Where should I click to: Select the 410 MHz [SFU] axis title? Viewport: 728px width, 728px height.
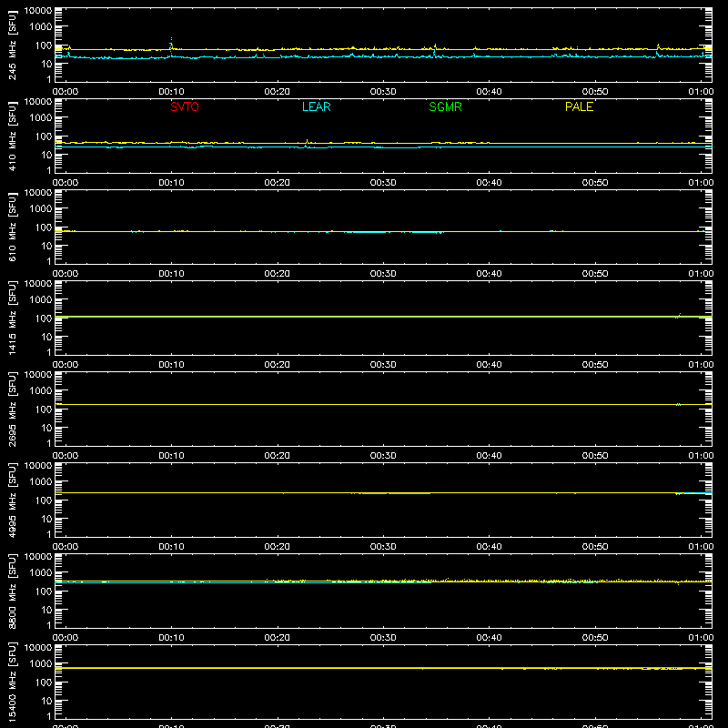(x=13, y=136)
